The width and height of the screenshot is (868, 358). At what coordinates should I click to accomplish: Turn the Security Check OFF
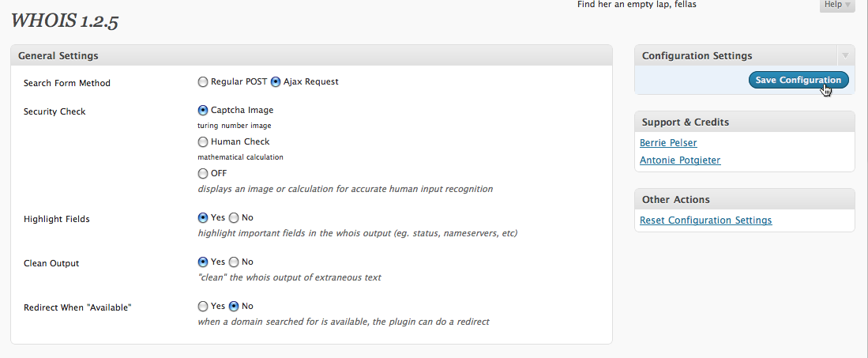(203, 173)
